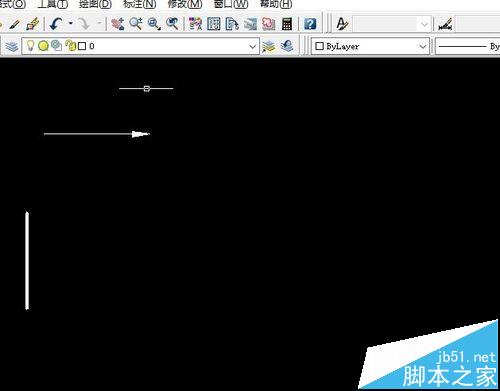Open the Sheet Set Manager icon
The height and width of the screenshot is (391, 500).
[x=250, y=24]
